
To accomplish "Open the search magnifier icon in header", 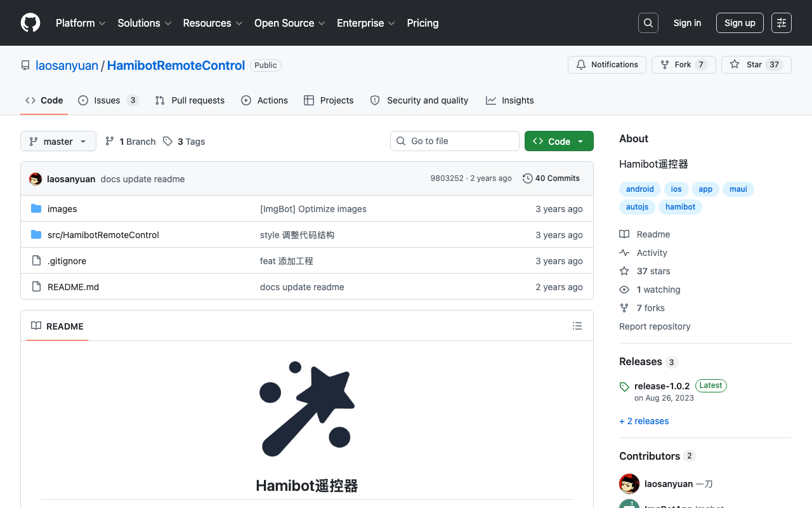I will click(x=648, y=23).
